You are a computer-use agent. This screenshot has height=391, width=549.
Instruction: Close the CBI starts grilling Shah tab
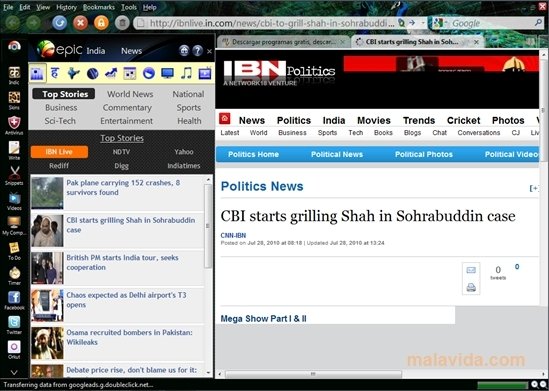coord(476,42)
